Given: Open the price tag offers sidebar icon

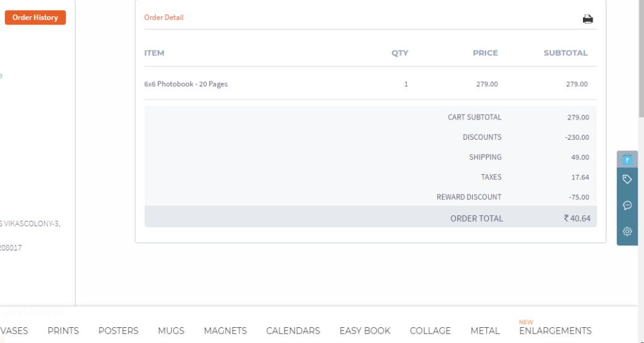Looking at the screenshot, I should tap(627, 179).
